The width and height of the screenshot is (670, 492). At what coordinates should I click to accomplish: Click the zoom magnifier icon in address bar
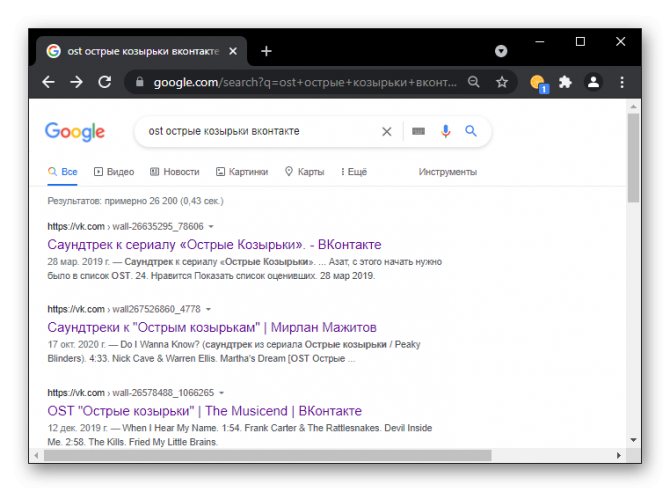473,82
